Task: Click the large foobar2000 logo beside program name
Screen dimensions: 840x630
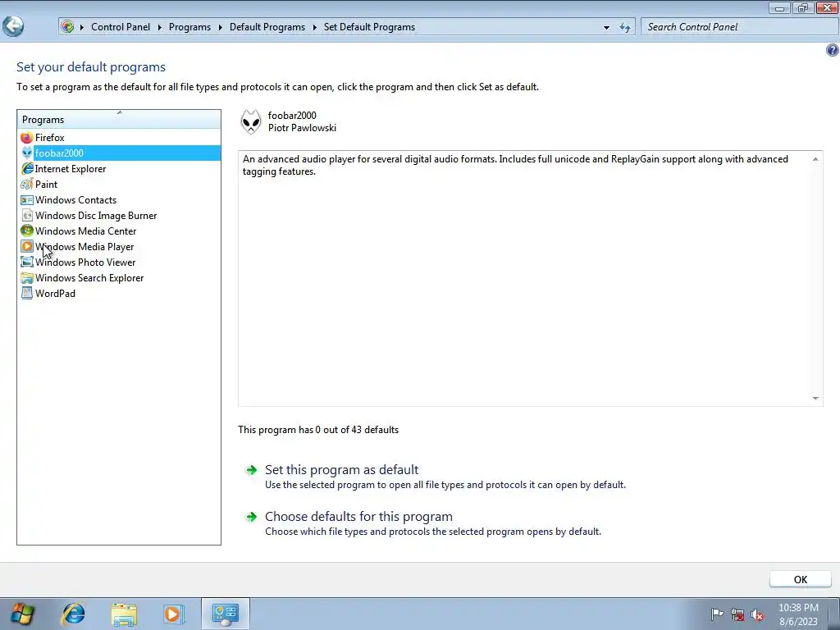Action: 251,121
